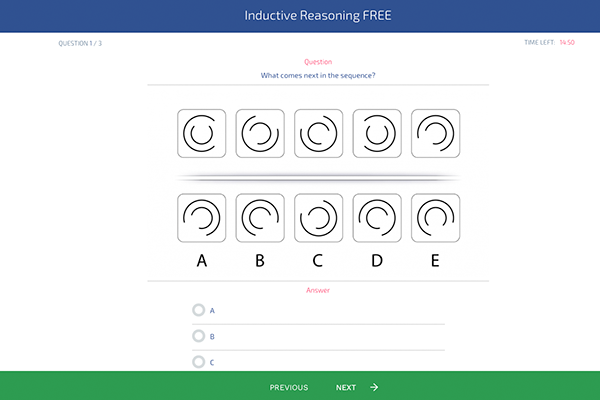The width and height of the screenshot is (600, 400).
Task: Click the answer option A figure tile
Action: point(202,218)
